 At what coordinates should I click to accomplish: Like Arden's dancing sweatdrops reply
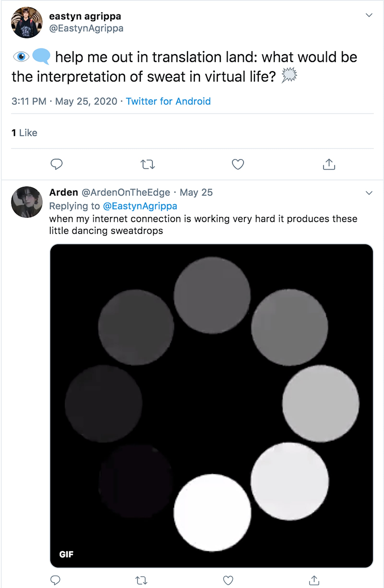[228, 580]
